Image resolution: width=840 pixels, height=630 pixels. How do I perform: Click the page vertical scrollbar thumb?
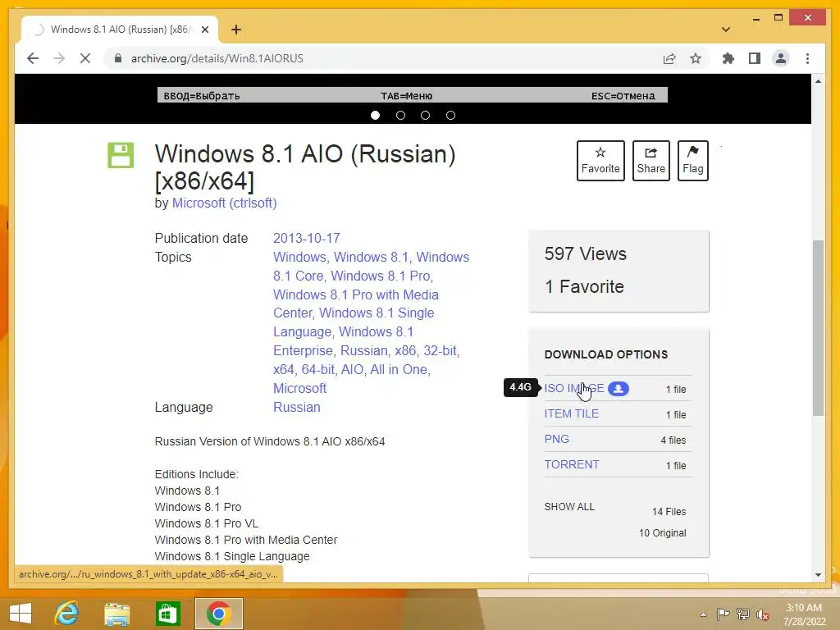tap(818, 328)
